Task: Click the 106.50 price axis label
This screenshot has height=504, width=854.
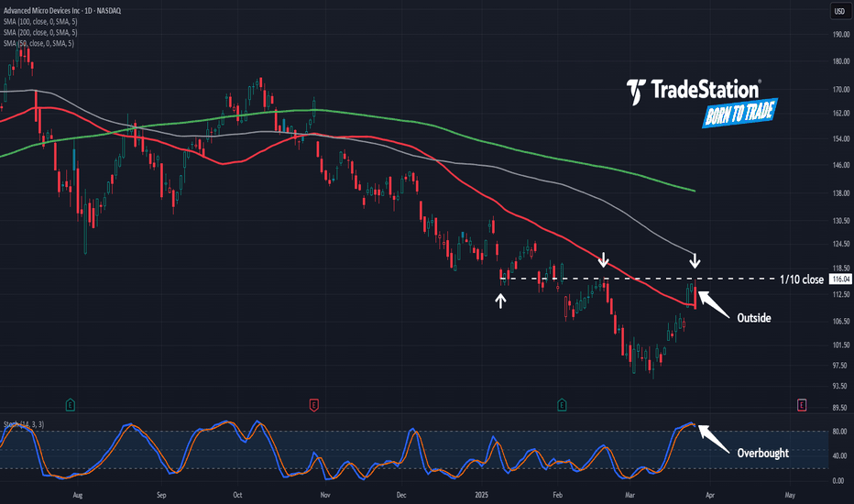Action: pyautogui.click(x=841, y=322)
